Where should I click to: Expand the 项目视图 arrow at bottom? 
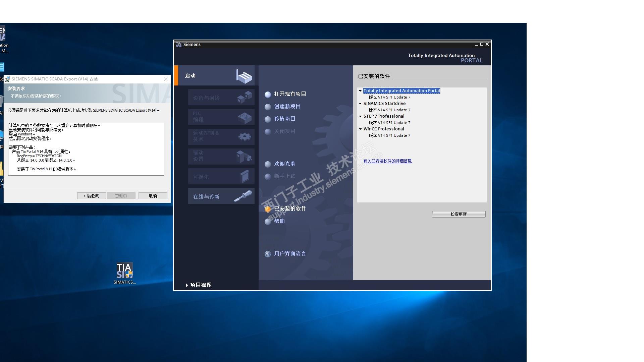coord(187,285)
